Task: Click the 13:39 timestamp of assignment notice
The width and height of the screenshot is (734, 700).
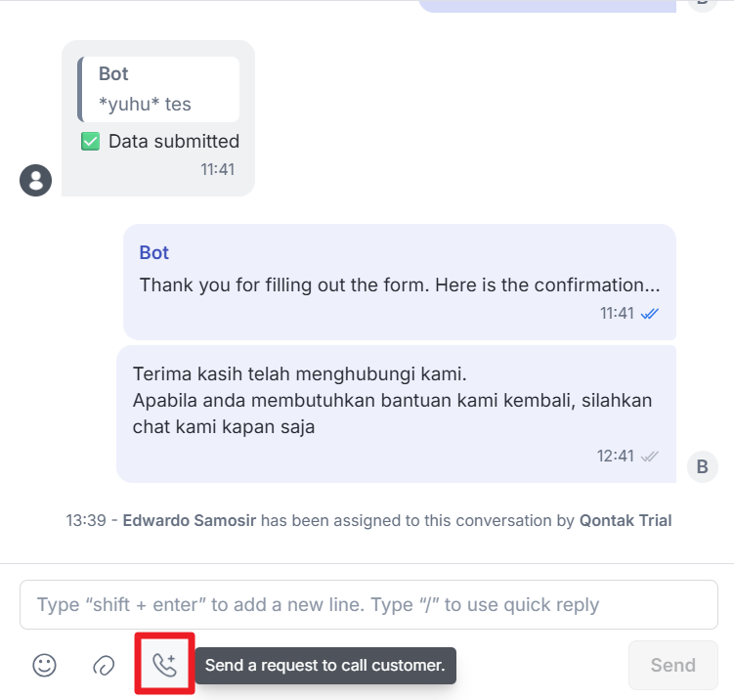Action: (x=84, y=521)
